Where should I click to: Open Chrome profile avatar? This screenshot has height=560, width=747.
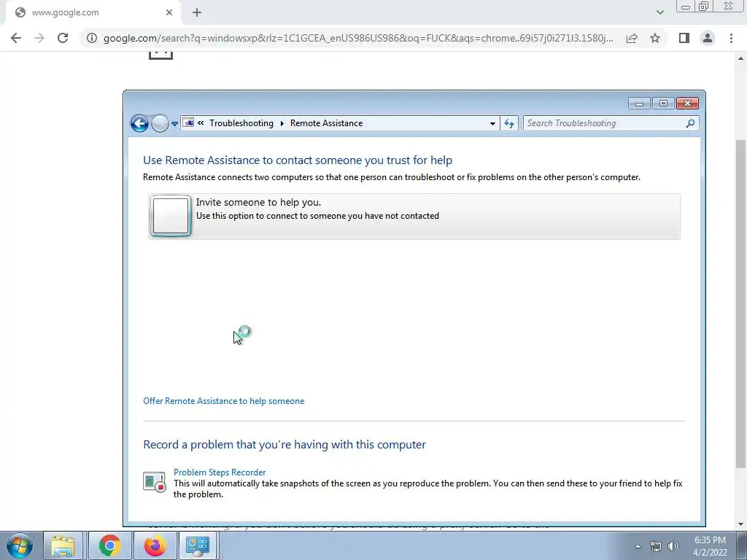click(708, 38)
